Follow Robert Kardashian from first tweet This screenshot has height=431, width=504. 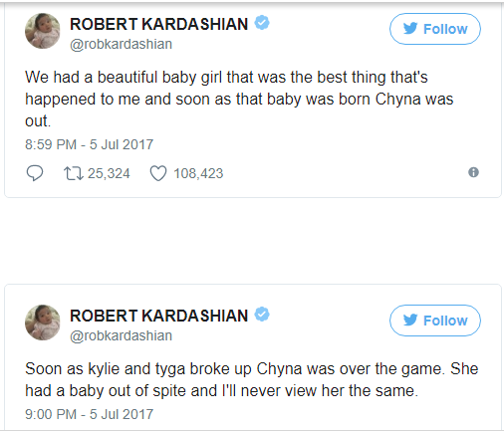pos(435,29)
